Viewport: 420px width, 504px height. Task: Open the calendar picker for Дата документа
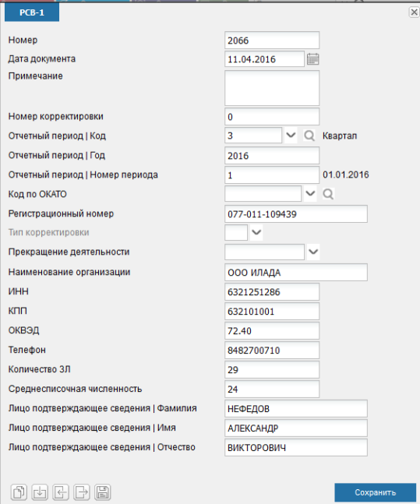pos(312,59)
